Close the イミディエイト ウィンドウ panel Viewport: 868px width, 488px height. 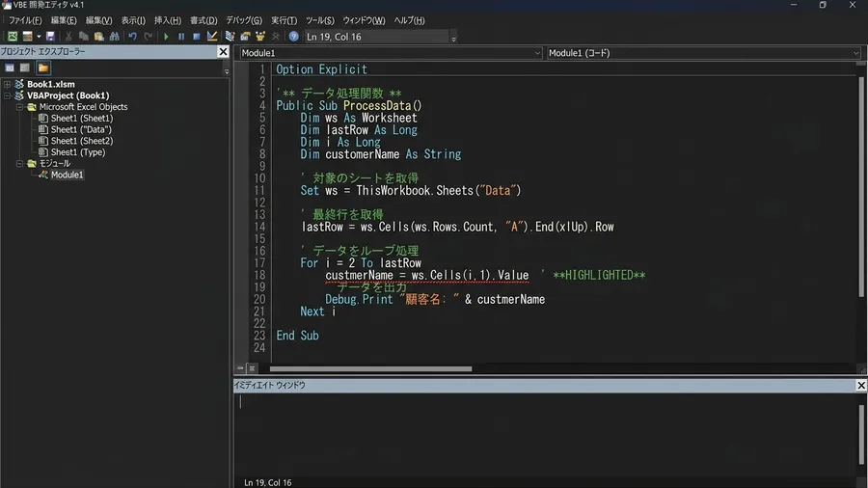(861, 385)
